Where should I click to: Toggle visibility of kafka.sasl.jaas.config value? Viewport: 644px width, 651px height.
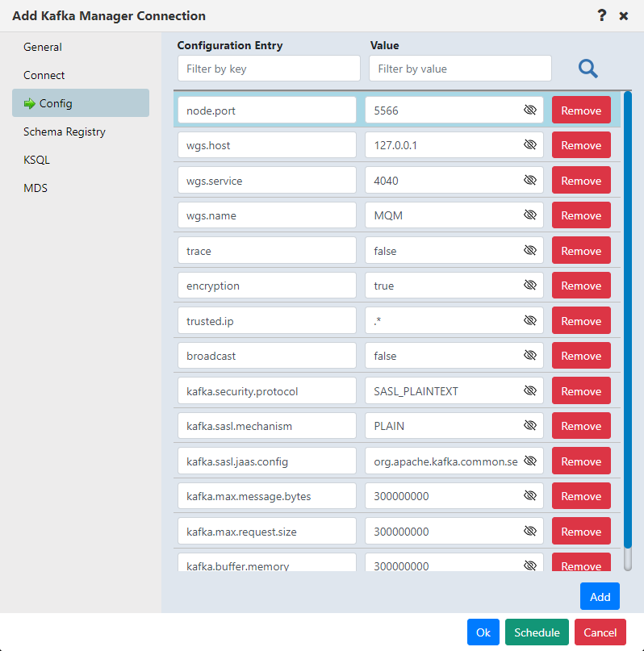(x=530, y=461)
